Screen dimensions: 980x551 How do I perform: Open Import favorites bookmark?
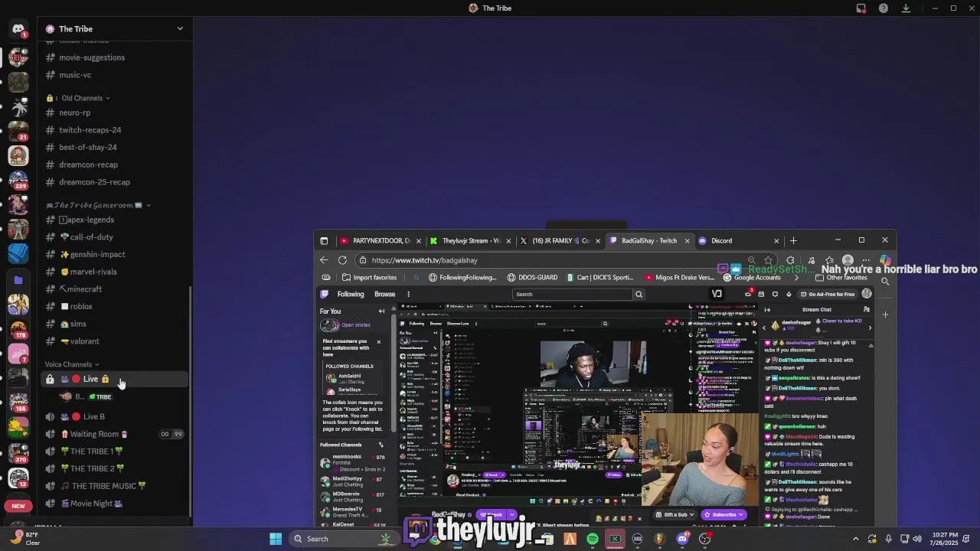[370, 278]
